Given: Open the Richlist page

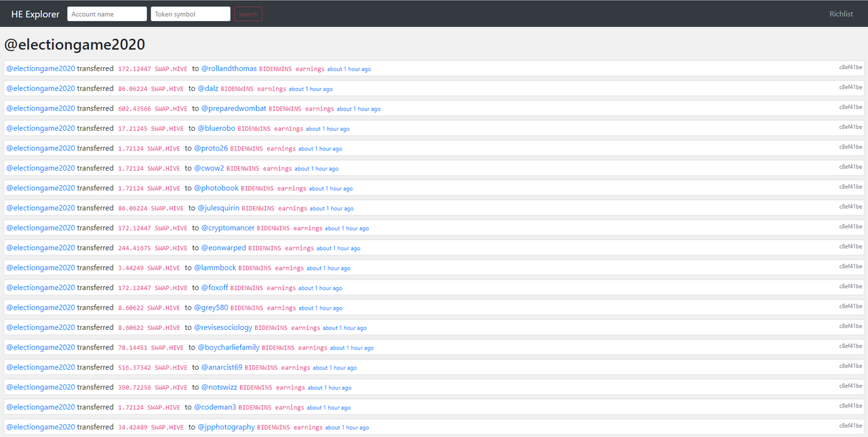Looking at the screenshot, I should (x=841, y=14).
